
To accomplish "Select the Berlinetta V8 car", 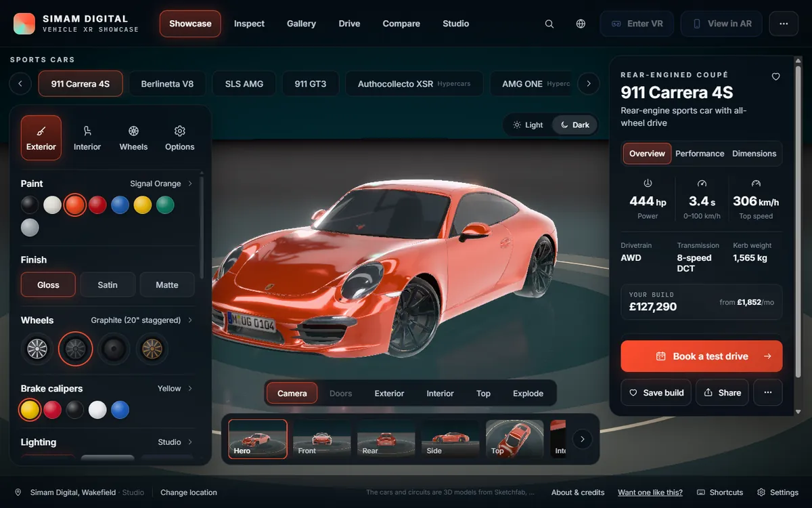I will pos(167,84).
